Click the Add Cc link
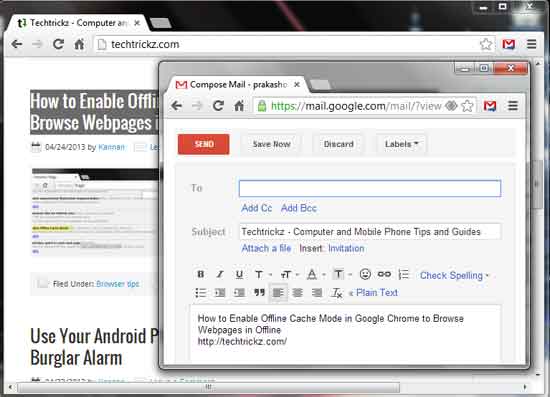Image resolution: width=550 pixels, height=397 pixels. click(x=256, y=208)
